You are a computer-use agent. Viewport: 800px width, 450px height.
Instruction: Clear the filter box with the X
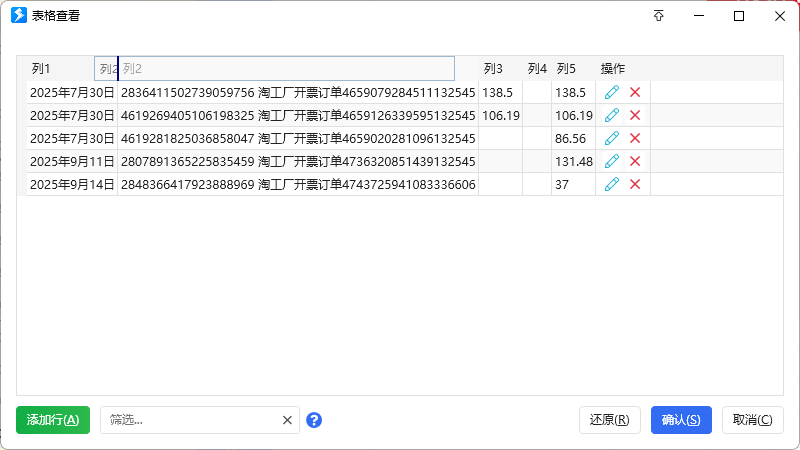coord(287,420)
